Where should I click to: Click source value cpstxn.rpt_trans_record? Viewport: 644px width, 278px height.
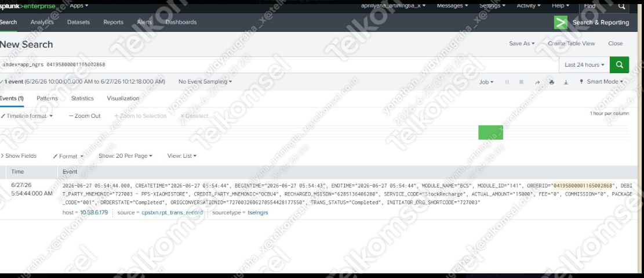172,212
